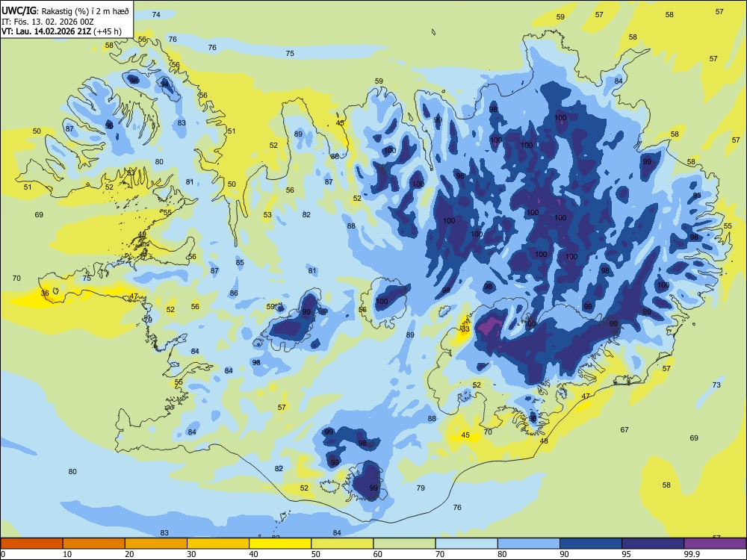The width and height of the screenshot is (747, 560).
Task: Click the legend tick label '99.9'
Action: 692,554
